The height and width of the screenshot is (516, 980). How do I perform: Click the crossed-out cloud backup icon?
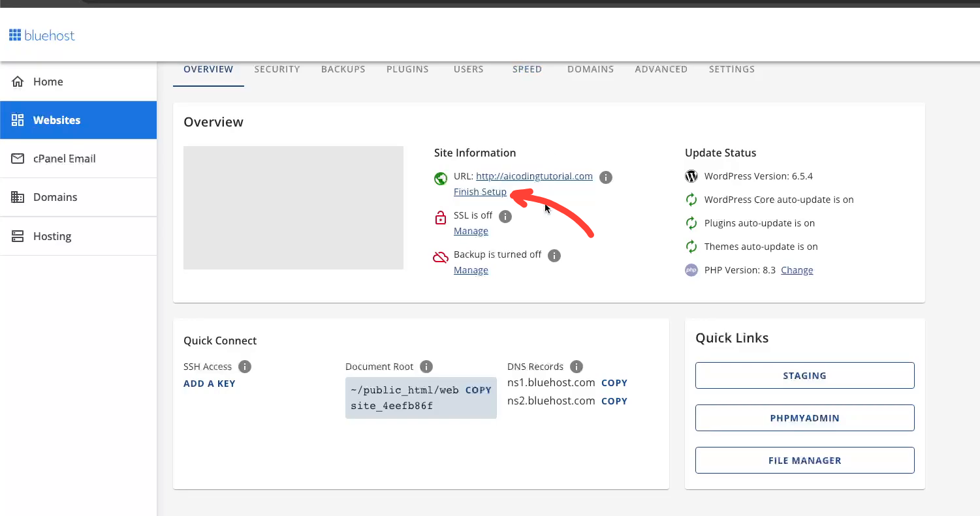(441, 257)
